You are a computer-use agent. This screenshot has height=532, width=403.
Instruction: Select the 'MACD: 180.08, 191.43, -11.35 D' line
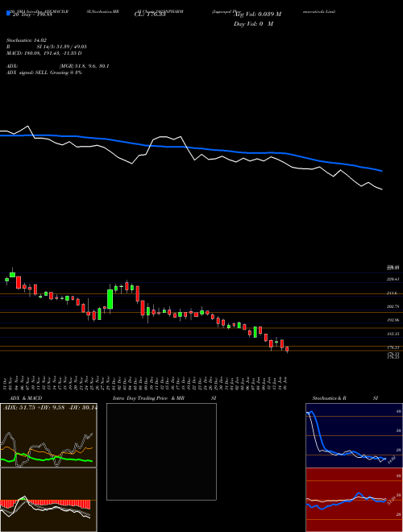44,53
